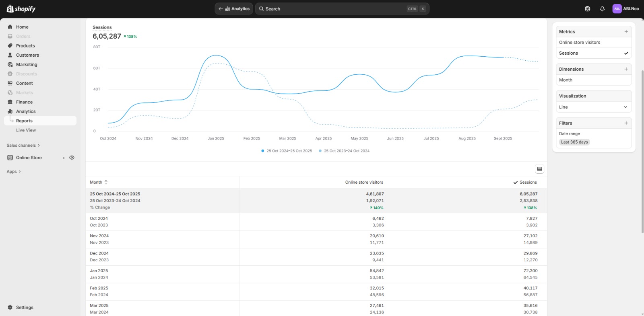The width and height of the screenshot is (644, 316).
Task: Click the Last 365 days date range chip
Action: click(574, 142)
